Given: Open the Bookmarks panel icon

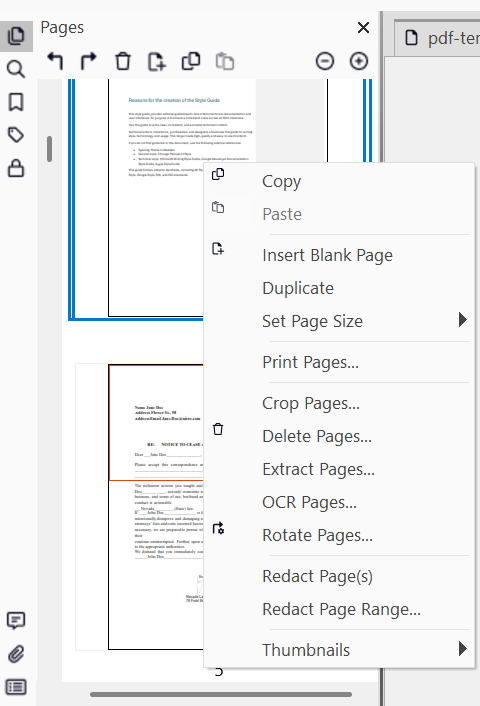Looking at the screenshot, I should click(x=16, y=102).
